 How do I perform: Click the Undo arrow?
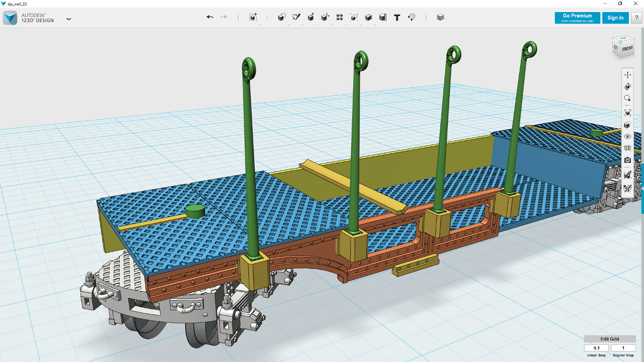pos(210,17)
